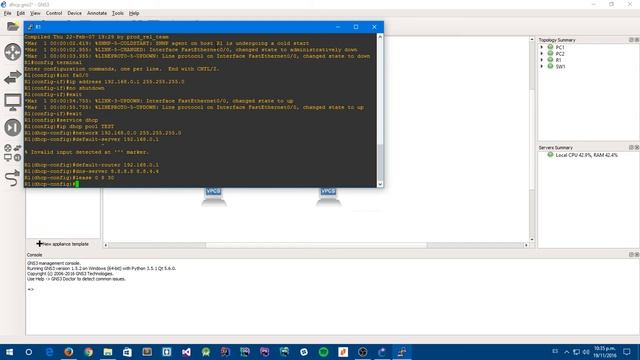Viewport: 640px width, 360px height.
Task: Launch Microsoft Edge from taskbar
Action: coord(49,352)
